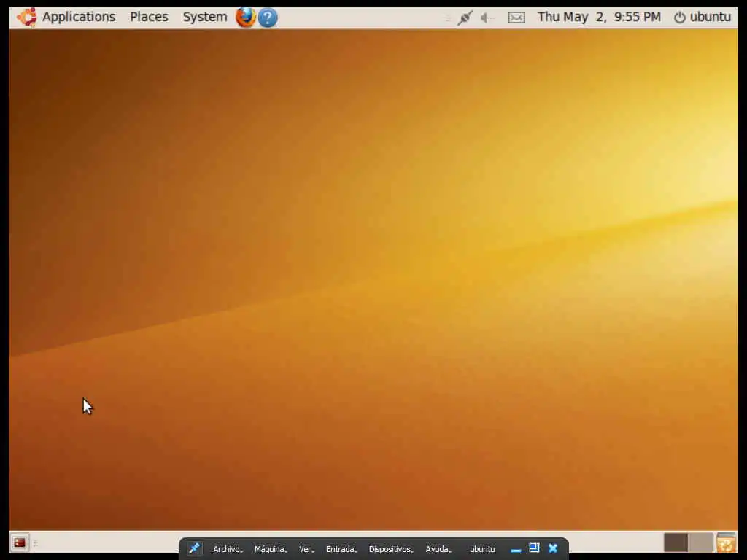Open the Places menu

coord(149,17)
